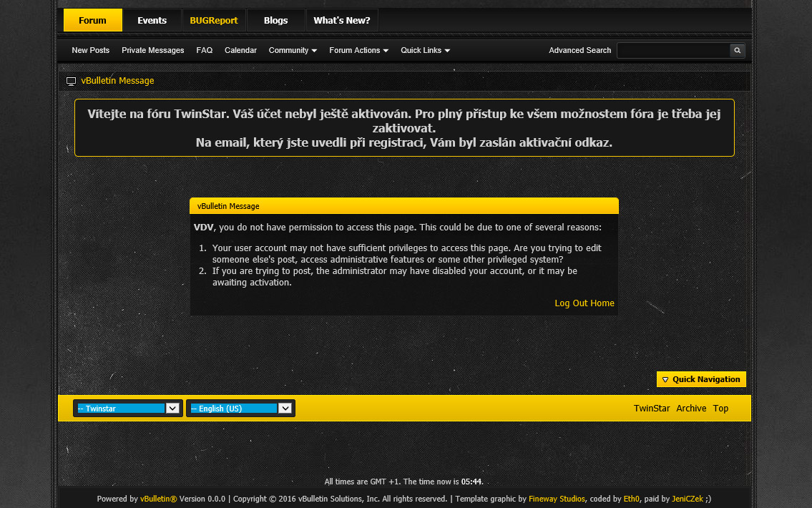The width and height of the screenshot is (812, 508).
Task: Click the Quick Navigation arrow icon
Action: coord(665,380)
